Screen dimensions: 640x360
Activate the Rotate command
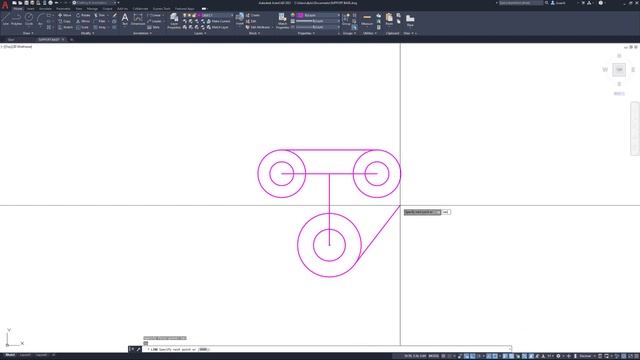pos(83,15)
